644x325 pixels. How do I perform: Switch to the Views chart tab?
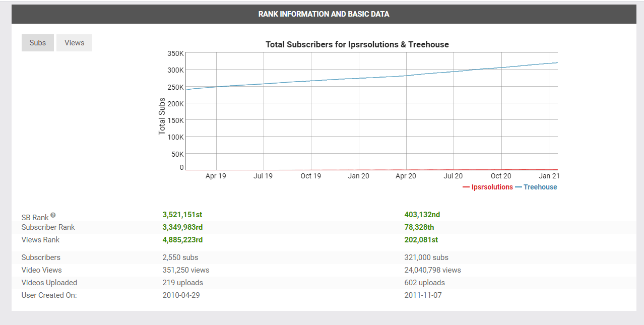point(74,43)
